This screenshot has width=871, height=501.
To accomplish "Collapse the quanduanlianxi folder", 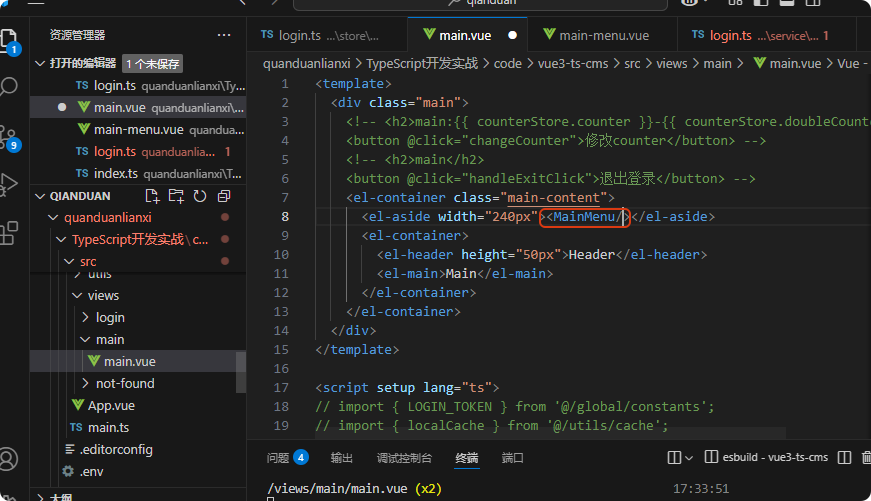I will (53, 218).
